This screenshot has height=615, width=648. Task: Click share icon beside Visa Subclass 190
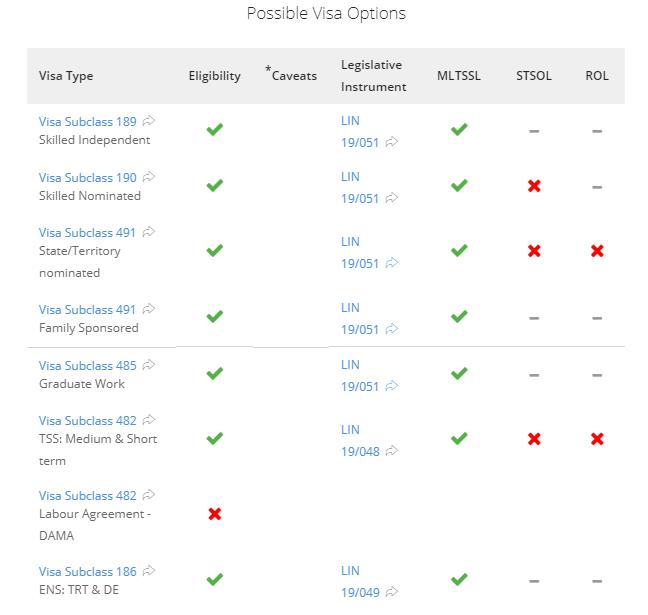tap(148, 177)
